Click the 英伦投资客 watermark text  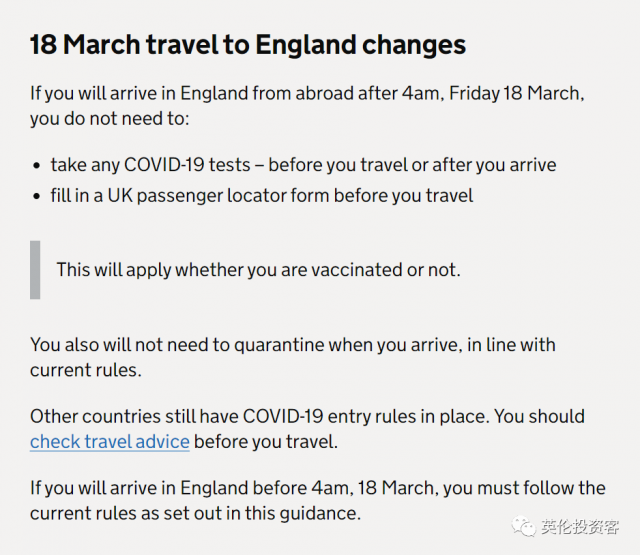tap(580, 527)
